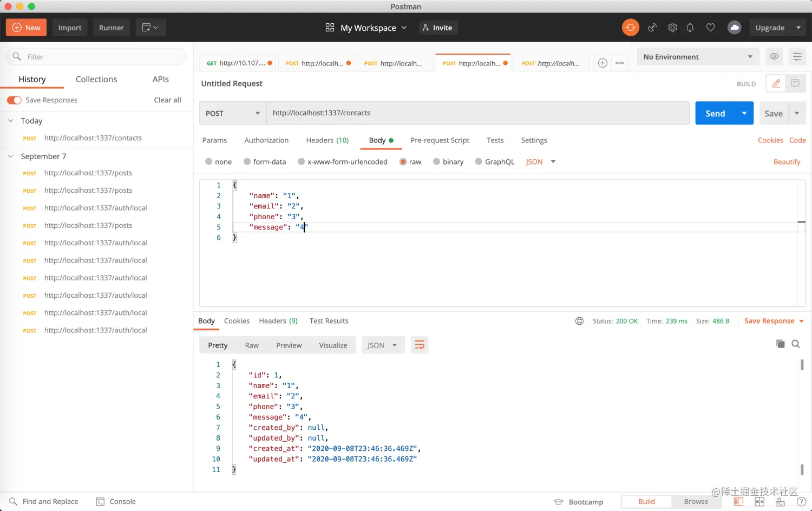Click the sync icon in header
This screenshot has height=511, width=812.
pos(631,28)
